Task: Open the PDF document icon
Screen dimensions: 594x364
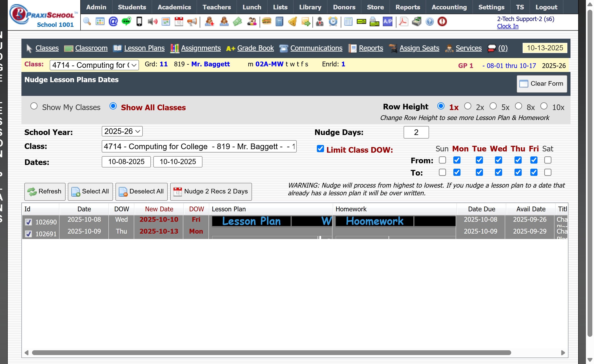Action: click(403, 22)
